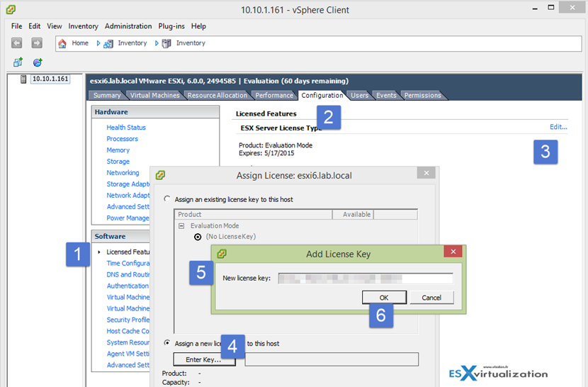The image size is (588, 387).
Task: Switch to the Resource Allocation tab
Action: (217, 96)
